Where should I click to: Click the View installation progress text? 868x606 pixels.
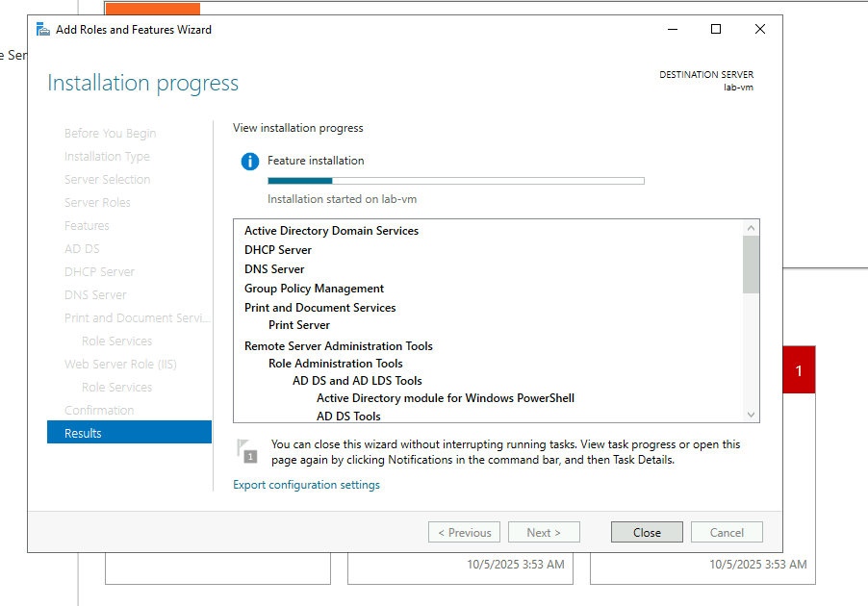298,128
